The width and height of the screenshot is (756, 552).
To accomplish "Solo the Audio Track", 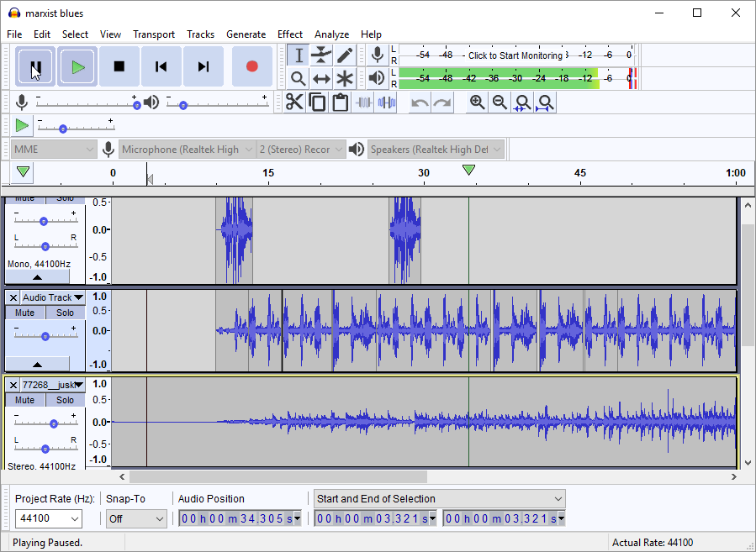I will click(x=65, y=313).
